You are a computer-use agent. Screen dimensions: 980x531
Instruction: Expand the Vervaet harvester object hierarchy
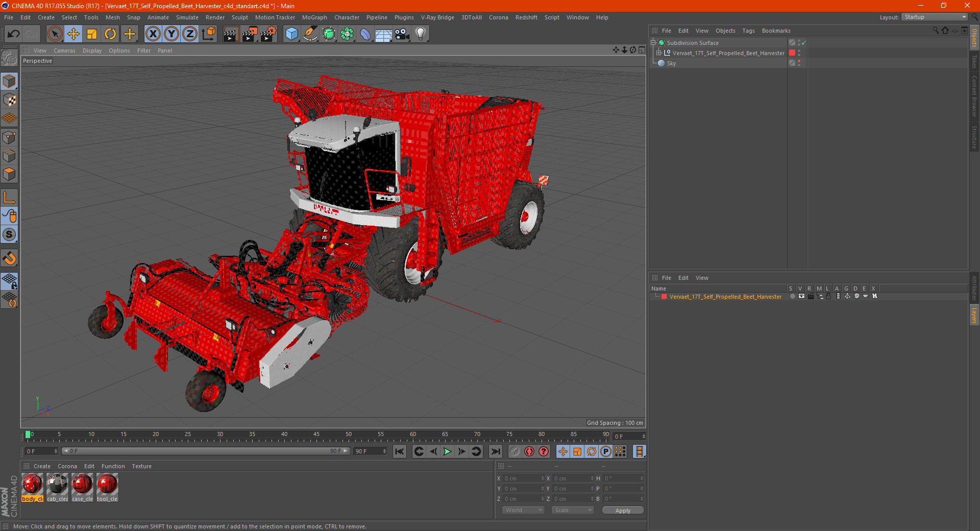659,53
